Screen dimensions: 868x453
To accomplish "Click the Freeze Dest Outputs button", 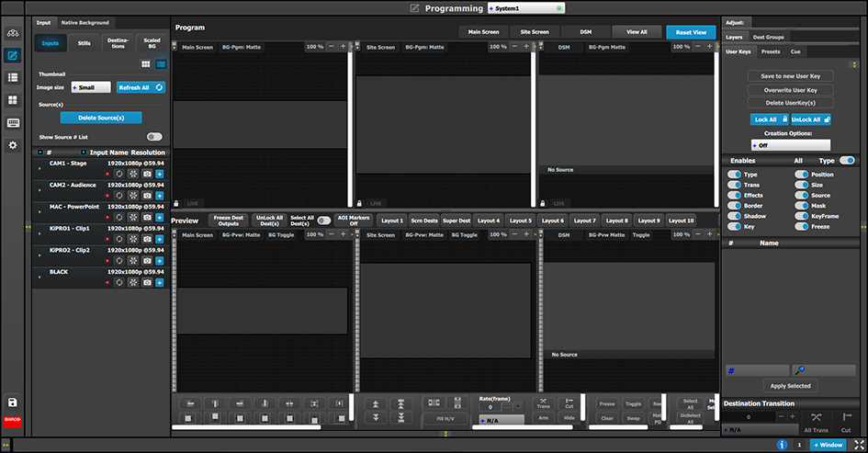I will click(x=229, y=221).
